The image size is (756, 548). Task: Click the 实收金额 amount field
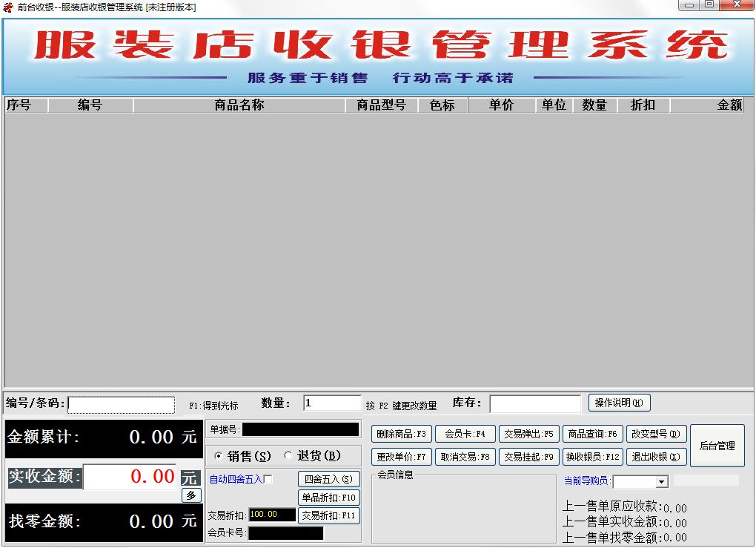click(130, 477)
